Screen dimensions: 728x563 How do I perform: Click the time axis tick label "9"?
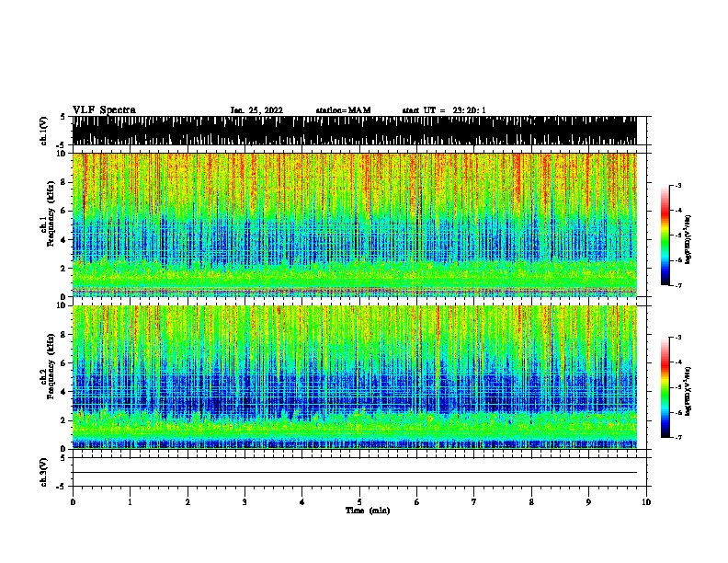pyautogui.click(x=588, y=502)
